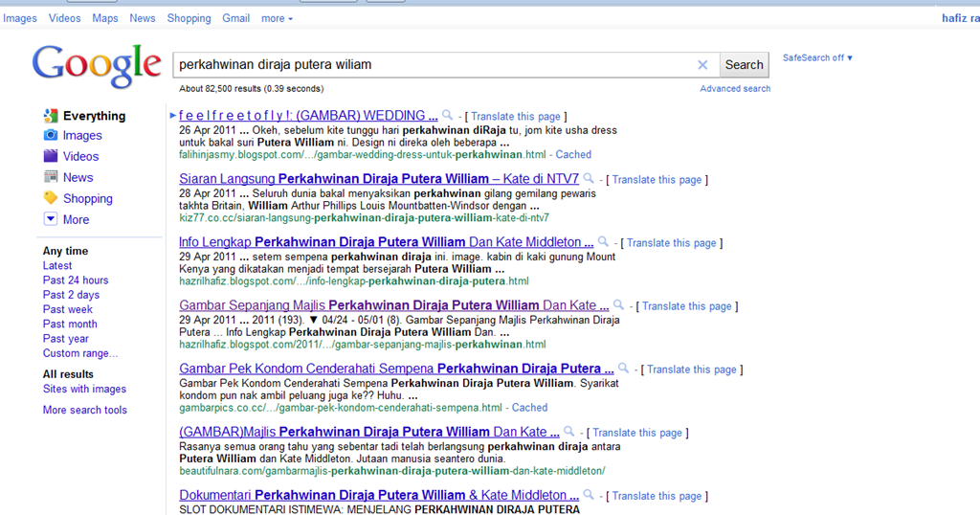Screen dimensions: 980x515
Task: Open Cached copy of falihinjasmy.blogspot result
Action: 573,154
